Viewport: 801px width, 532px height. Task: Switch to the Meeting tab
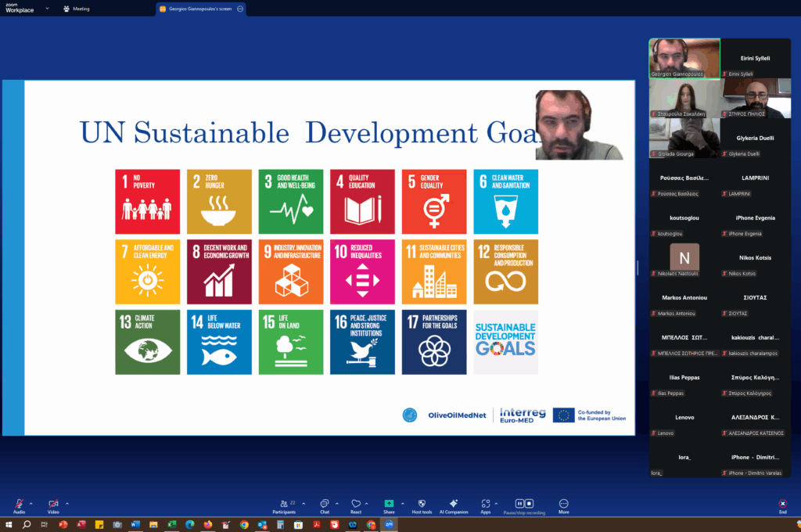click(x=76, y=9)
